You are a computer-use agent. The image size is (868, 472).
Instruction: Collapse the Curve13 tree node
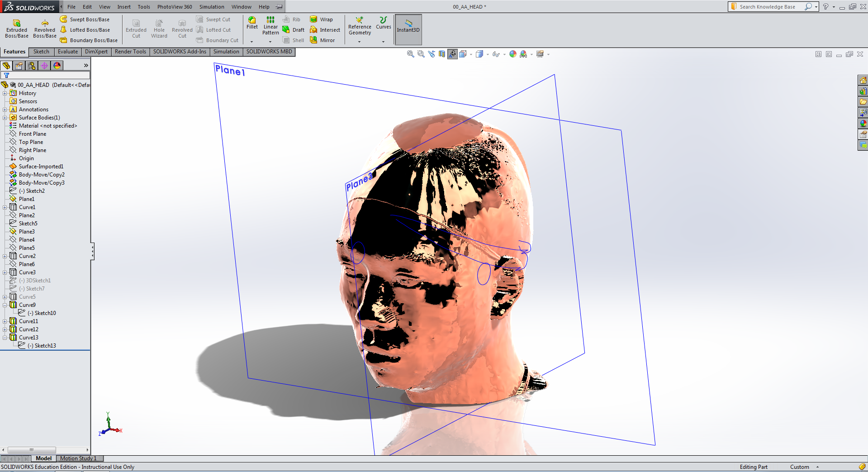(5, 338)
